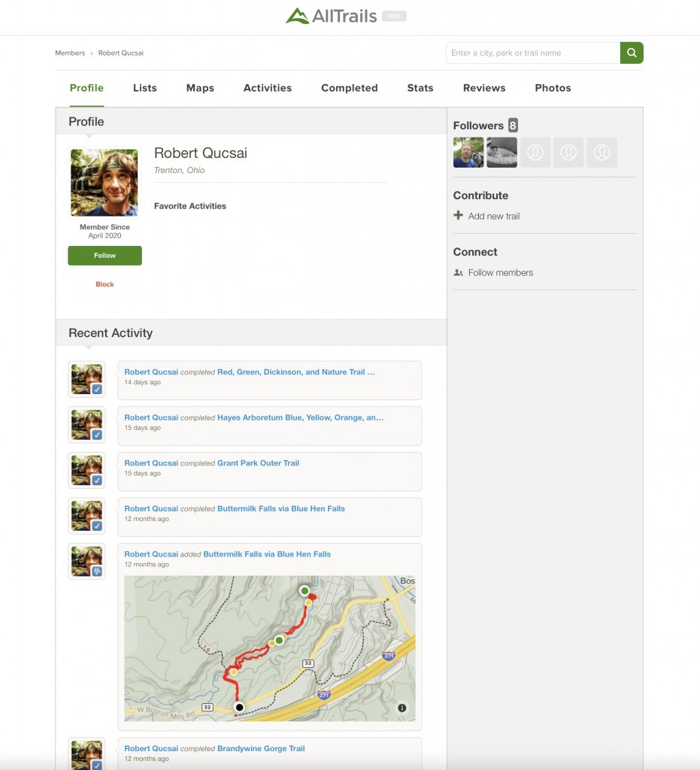The height and width of the screenshot is (770, 700).
Task: Click the plus icon beside Add new trail
Action: tap(459, 216)
